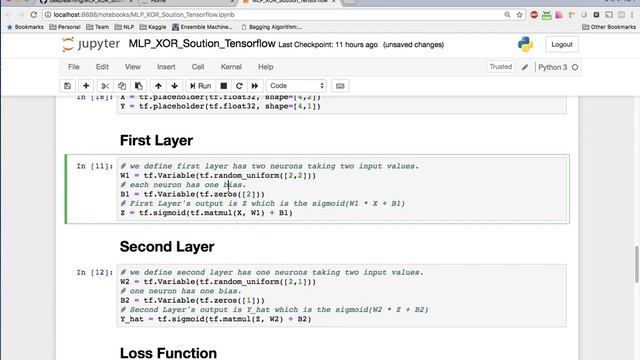Click the First Layer heading
The height and width of the screenshot is (360, 640).
coord(156,140)
